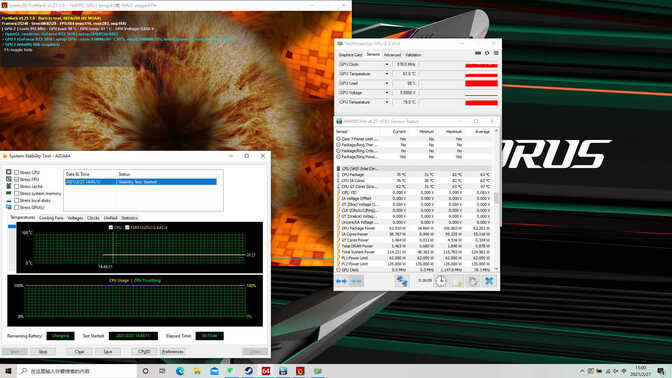This screenshot has width=672, height=378.
Task: Open Microsoft Edge from the taskbar
Action: [180, 371]
